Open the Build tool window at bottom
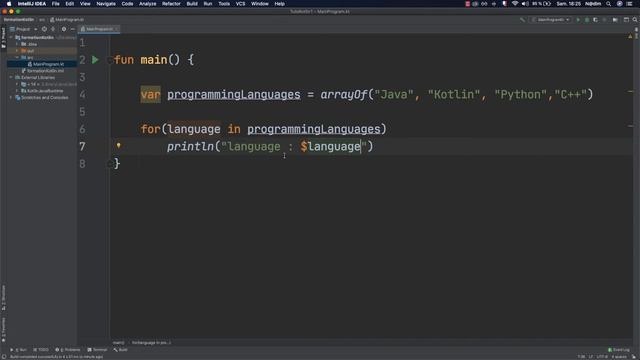Image resolution: width=640 pixels, height=360 pixels. (x=120, y=350)
